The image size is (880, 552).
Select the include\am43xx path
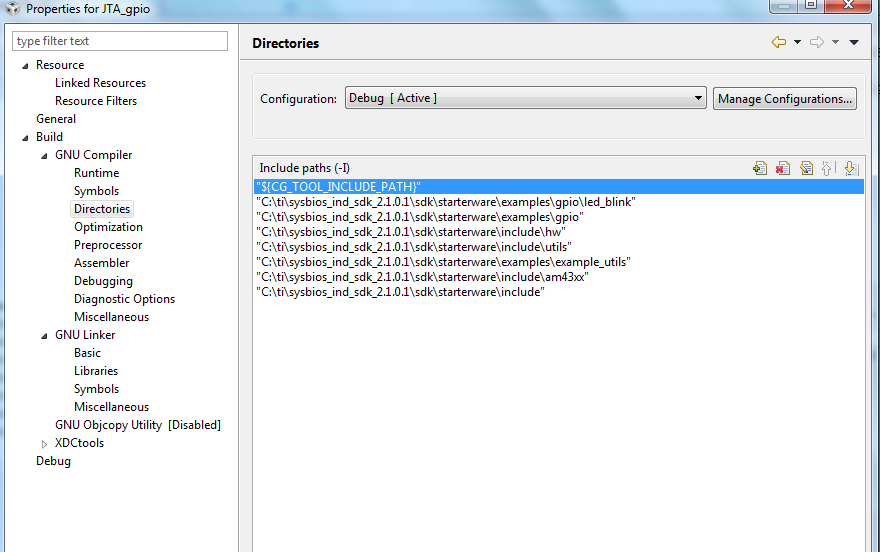(x=422, y=277)
